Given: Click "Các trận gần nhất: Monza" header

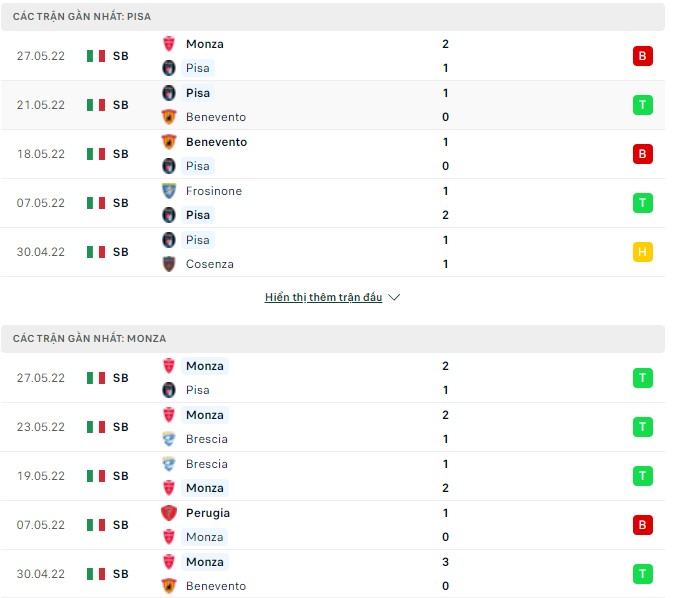Looking at the screenshot, I should point(90,339).
